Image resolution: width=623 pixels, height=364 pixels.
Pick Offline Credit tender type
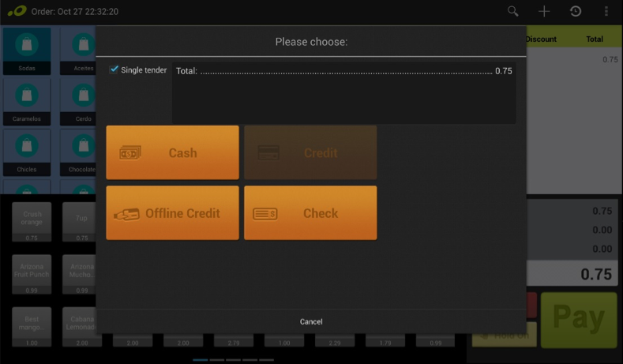coord(172,213)
